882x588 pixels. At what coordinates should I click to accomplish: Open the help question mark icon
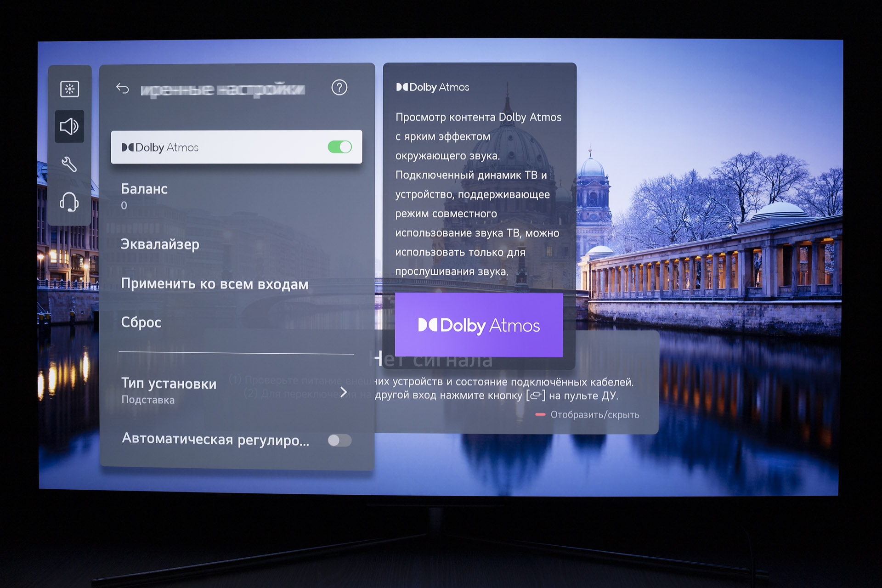(x=339, y=87)
